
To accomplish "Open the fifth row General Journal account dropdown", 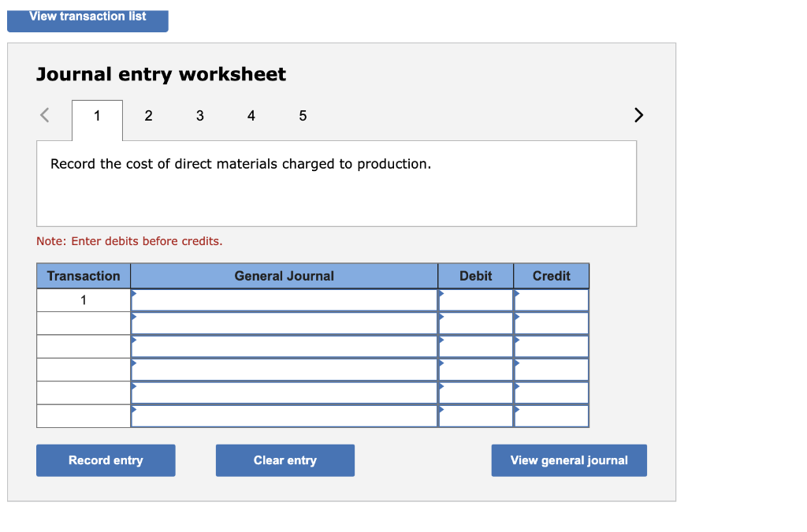I will (x=284, y=393).
